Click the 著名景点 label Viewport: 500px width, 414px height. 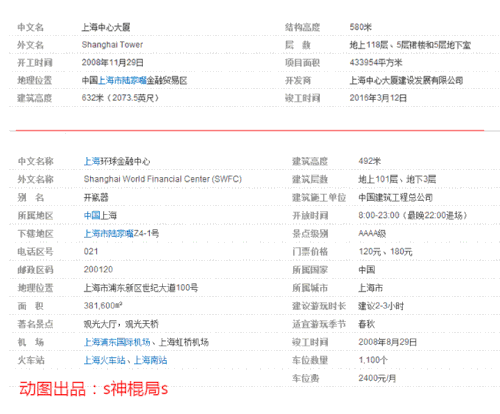[x=35, y=324]
